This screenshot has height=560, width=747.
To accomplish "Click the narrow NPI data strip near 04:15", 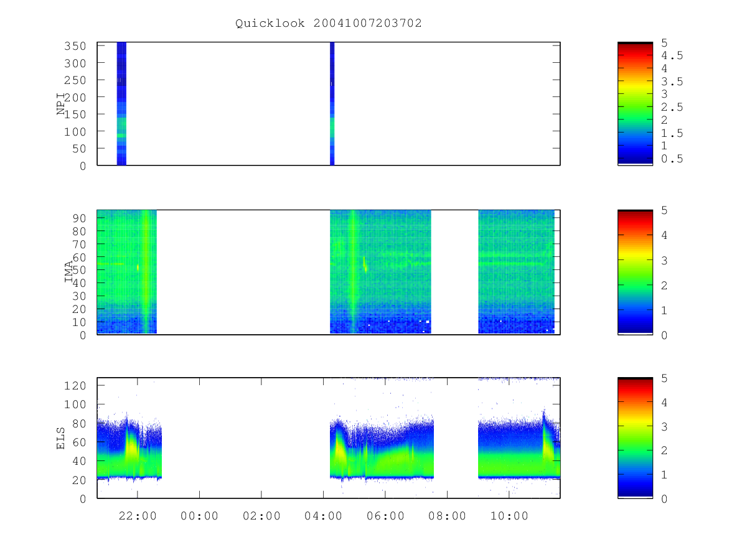I will (332, 104).
